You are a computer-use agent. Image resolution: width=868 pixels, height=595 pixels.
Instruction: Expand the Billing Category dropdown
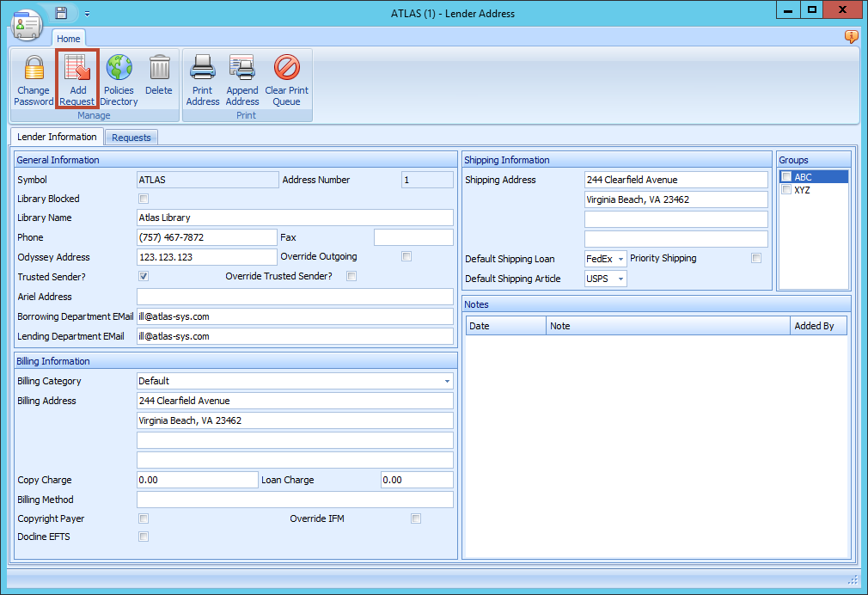447,381
